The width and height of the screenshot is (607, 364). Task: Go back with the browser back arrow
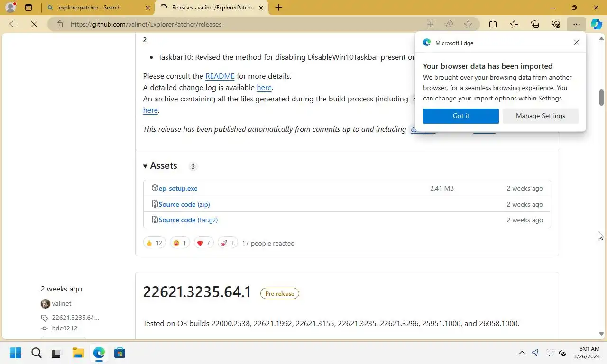[x=13, y=24]
